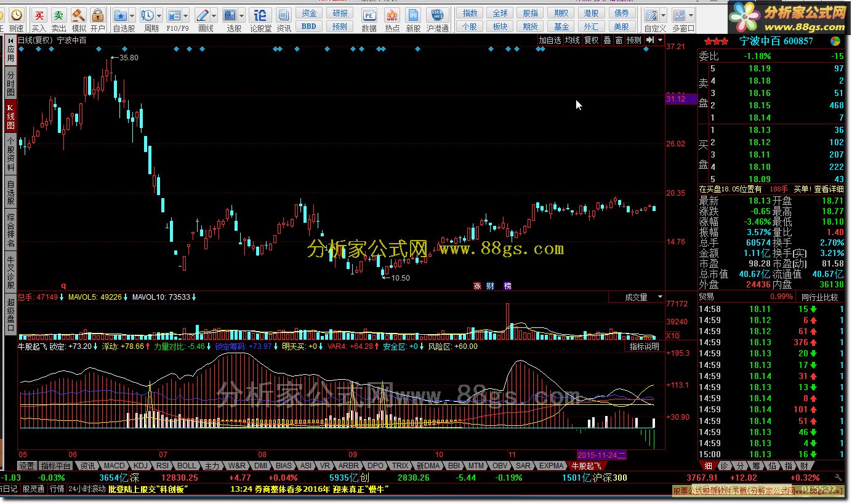The height and width of the screenshot is (504, 852).
Task: Expand the 周期 period dropdown arrow
Action: (159, 15)
